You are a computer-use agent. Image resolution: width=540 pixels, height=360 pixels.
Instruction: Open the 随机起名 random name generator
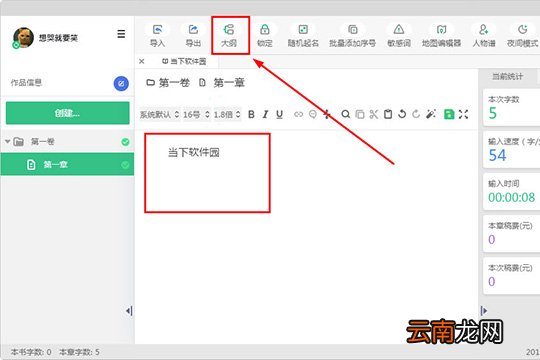(303, 30)
